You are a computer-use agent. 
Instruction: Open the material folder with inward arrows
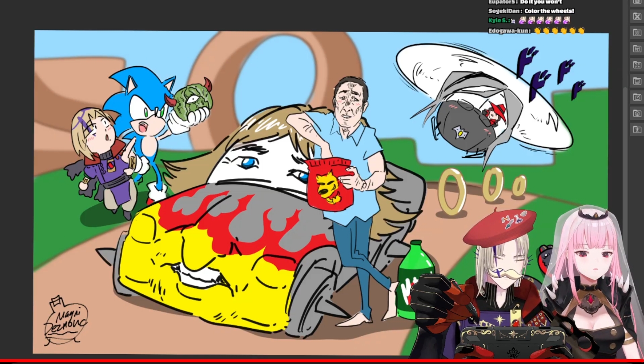[636, 65]
